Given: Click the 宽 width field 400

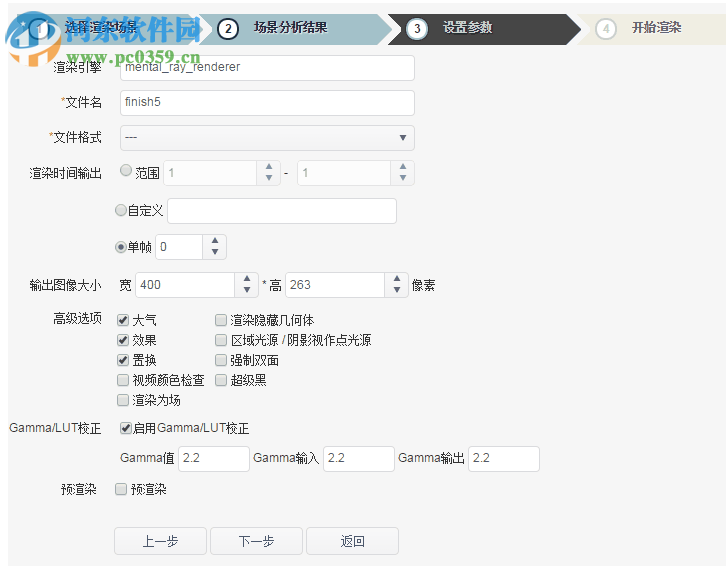Looking at the screenshot, I should tap(185, 285).
